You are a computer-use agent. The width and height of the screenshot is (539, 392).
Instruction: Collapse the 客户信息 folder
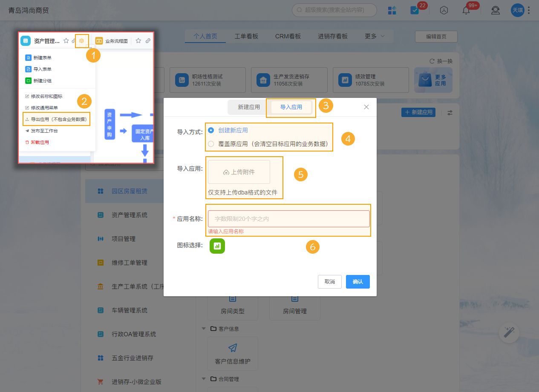click(x=203, y=329)
